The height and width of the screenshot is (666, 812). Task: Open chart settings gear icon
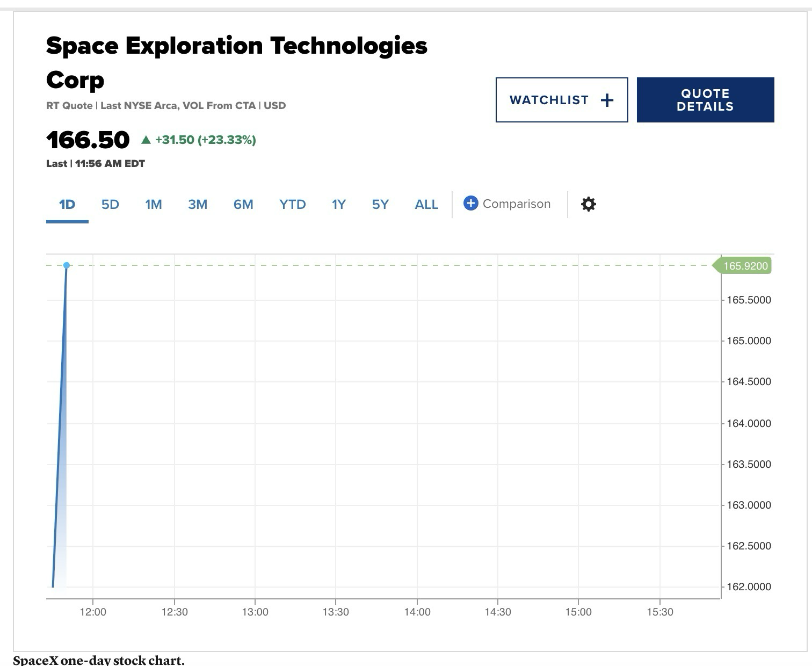click(x=589, y=204)
